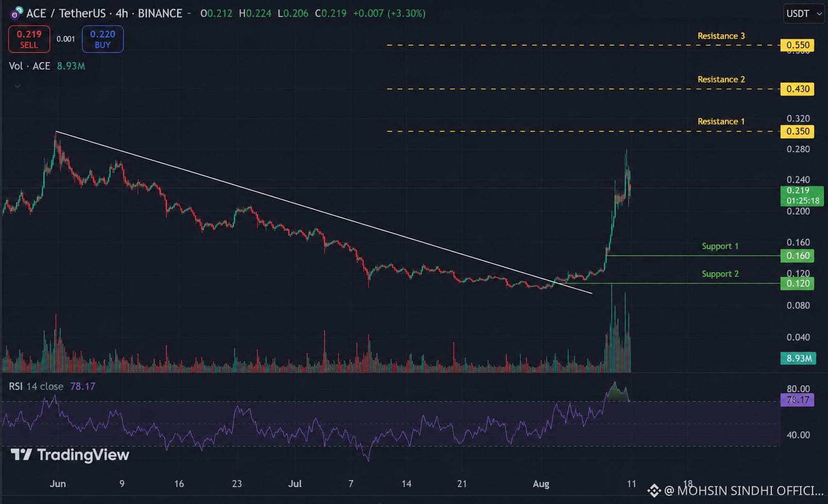Viewport: 828px width, 504px height.
Task: Collapse the indicator legend with the chevron under Vol
Action: click(18, 86)
